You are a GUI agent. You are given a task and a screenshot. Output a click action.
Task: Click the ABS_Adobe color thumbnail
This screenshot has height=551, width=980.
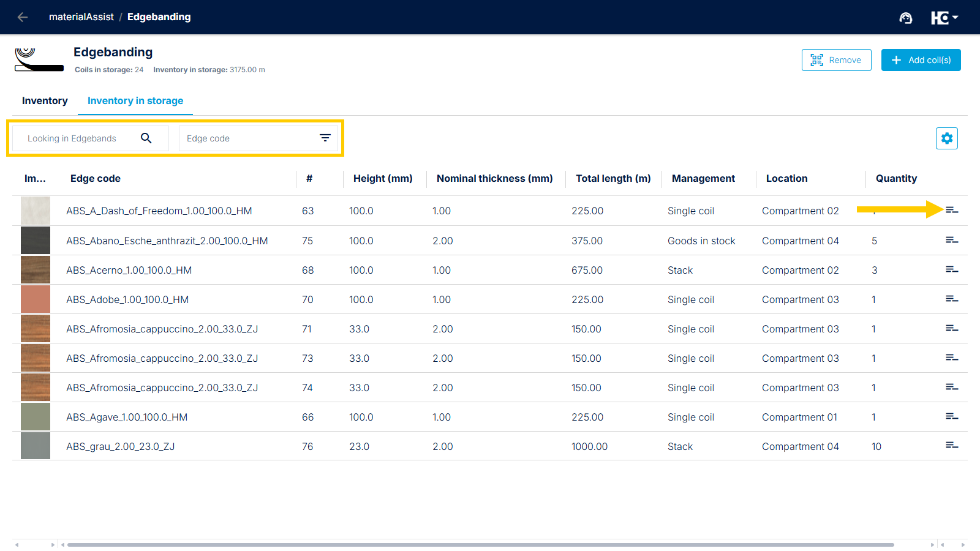pos(36,299)
